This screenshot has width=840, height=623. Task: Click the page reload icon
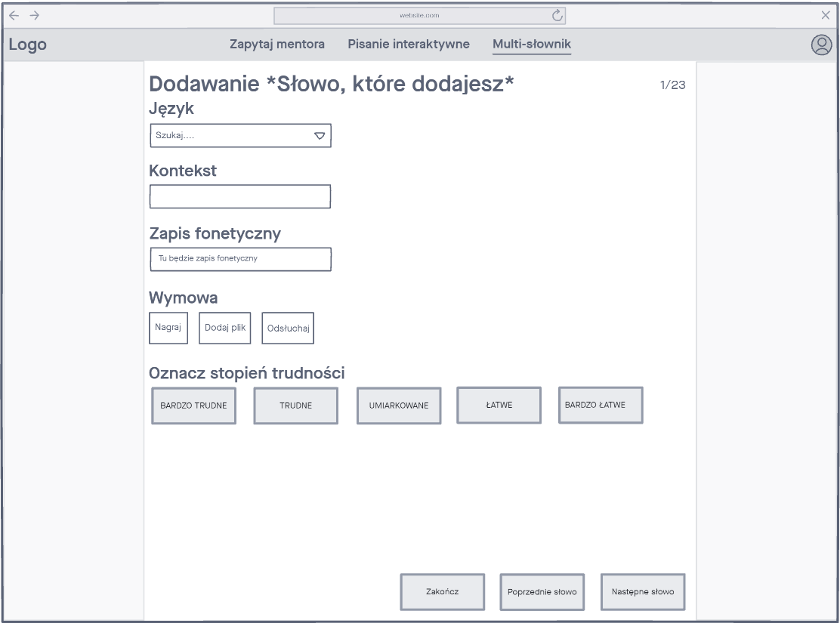tap(557, 15)
